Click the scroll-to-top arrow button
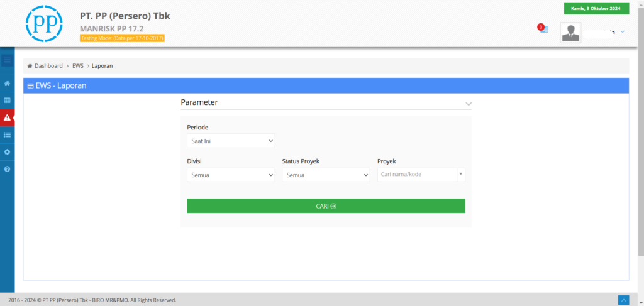 tap(623, 300)
